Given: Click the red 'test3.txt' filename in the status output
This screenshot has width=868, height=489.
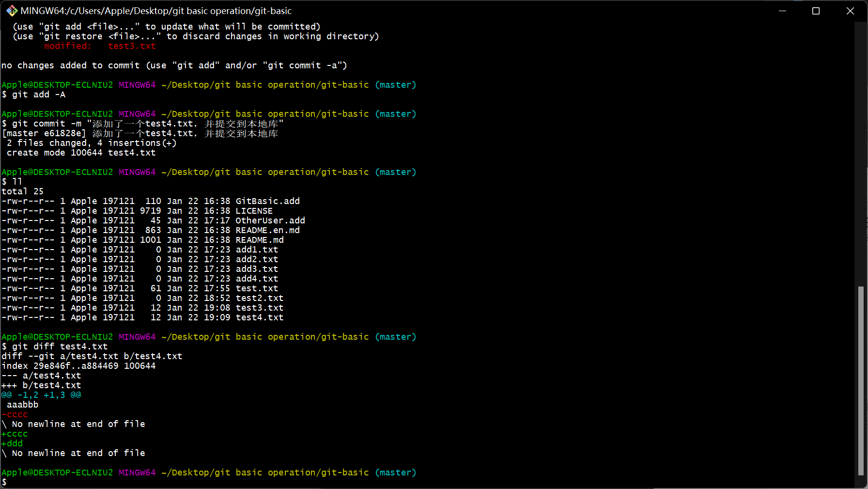Looking at the screenshot, I should [x=132, y=46].
